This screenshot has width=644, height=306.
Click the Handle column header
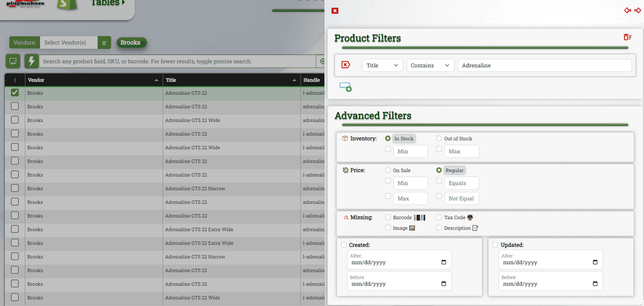tap(311, 80)
